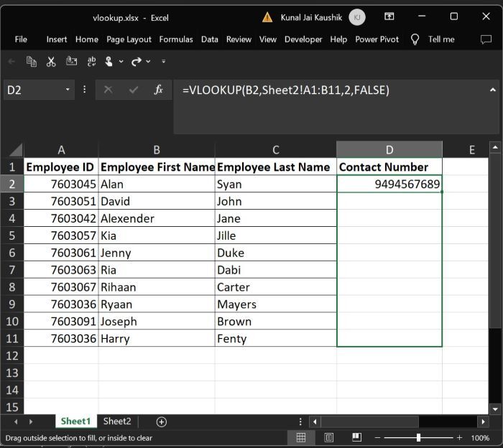Open the Touch mode dropdown arrow

point(121,61)
